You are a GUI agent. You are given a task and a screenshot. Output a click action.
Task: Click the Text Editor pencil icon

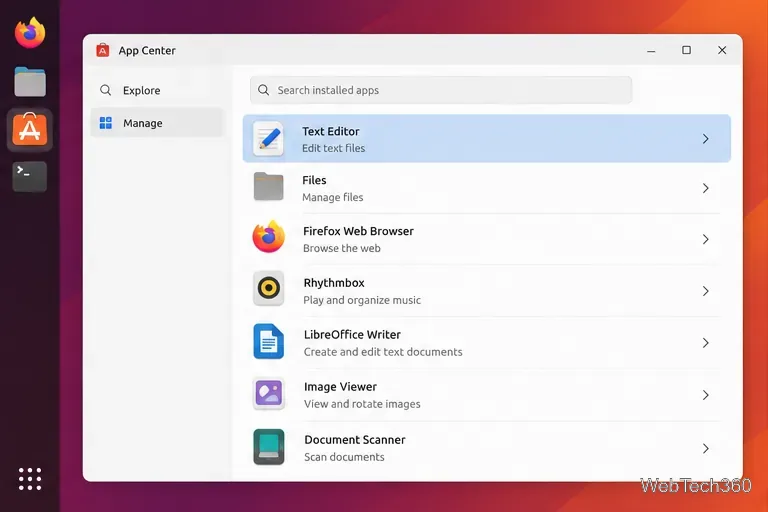[x=268, y=139]
